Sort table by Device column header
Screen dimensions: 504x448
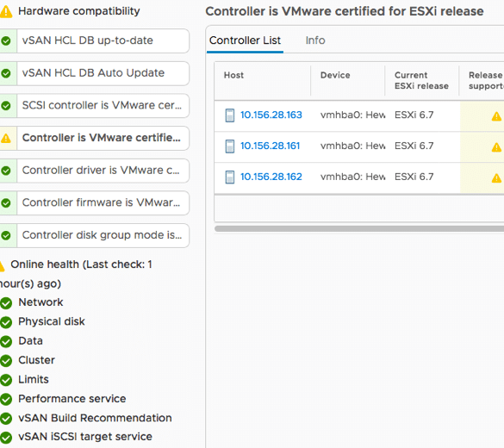(x=335, y=75)
